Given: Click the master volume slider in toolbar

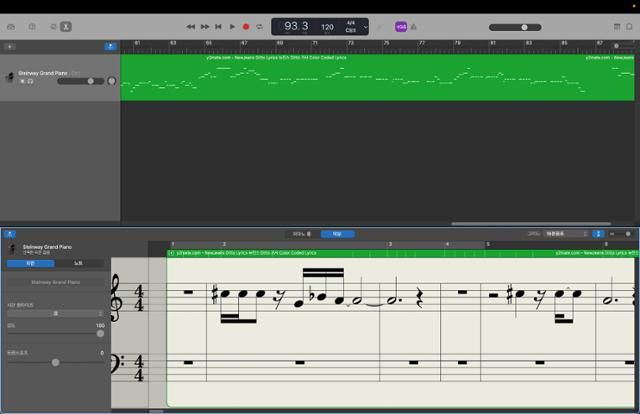Looking at the screenshot, I should point(524,27).
